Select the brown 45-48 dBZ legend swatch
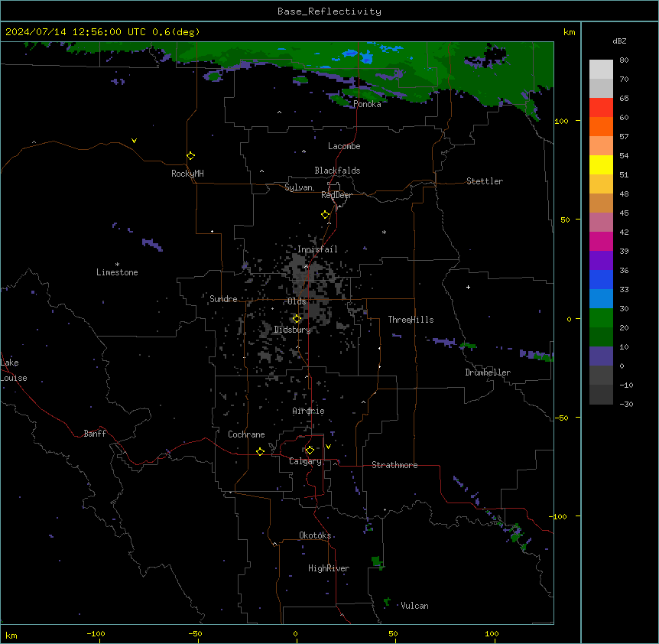The width and height of the screenshot is (659, 644). coord(601,203)
